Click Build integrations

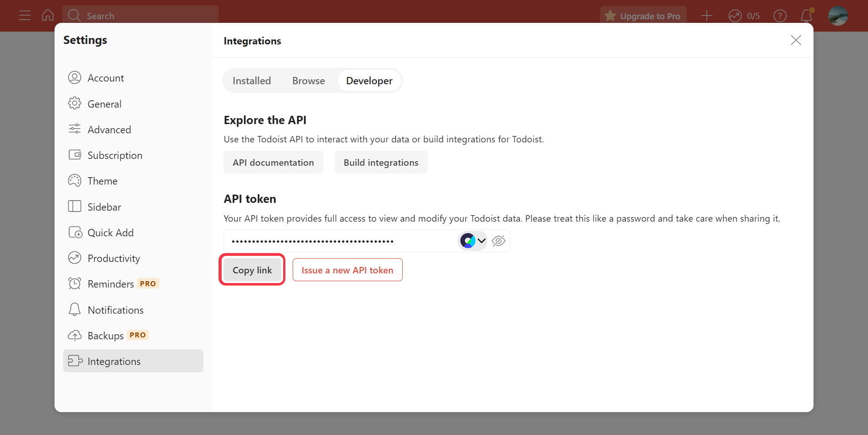381,162
